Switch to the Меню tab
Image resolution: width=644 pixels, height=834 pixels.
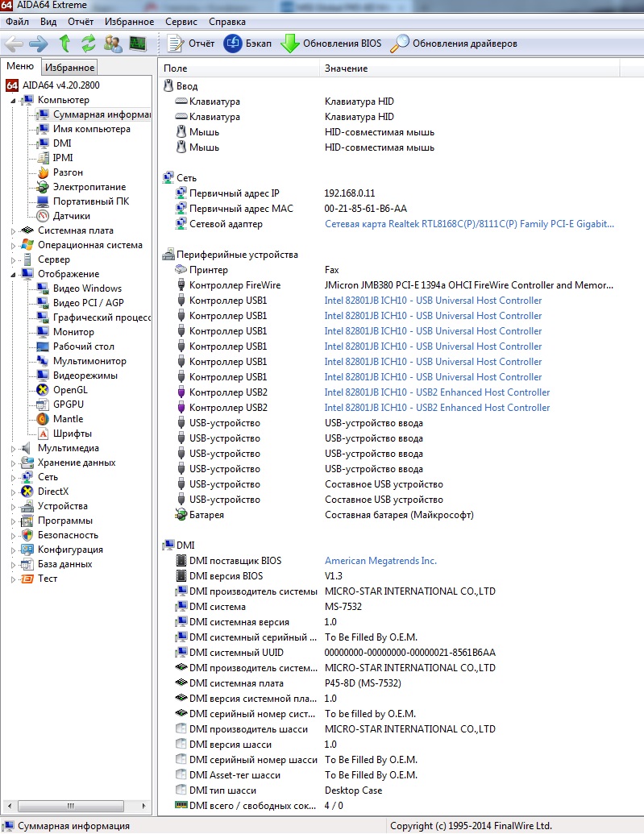coord(20,66)
